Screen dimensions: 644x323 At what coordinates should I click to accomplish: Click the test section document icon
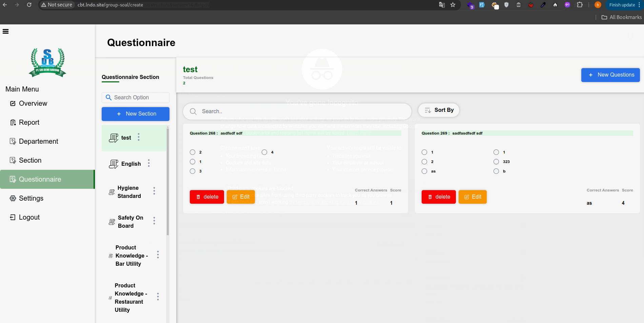[114, 138]
